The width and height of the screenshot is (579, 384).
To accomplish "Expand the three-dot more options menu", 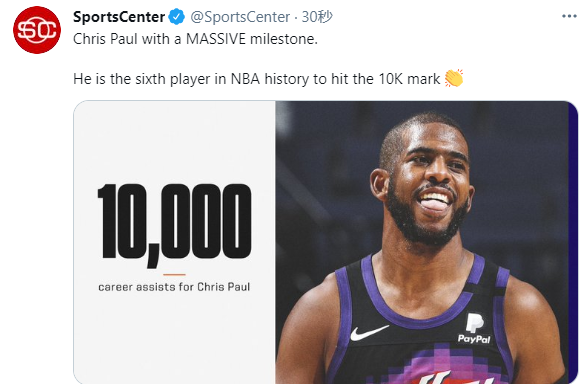I will point(569,16).
